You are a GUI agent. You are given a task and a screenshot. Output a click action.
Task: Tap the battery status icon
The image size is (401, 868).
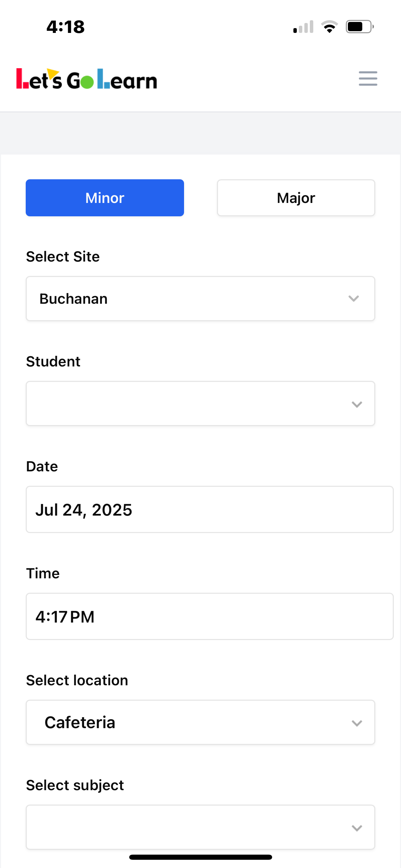coord(360,27)
